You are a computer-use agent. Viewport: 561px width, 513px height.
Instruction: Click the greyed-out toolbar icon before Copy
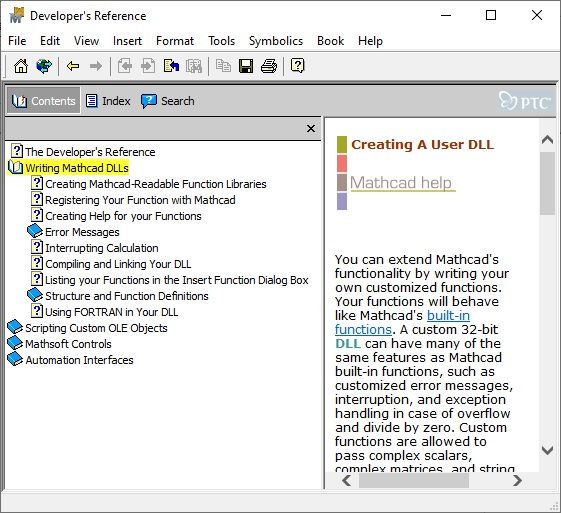pos(194,66)
